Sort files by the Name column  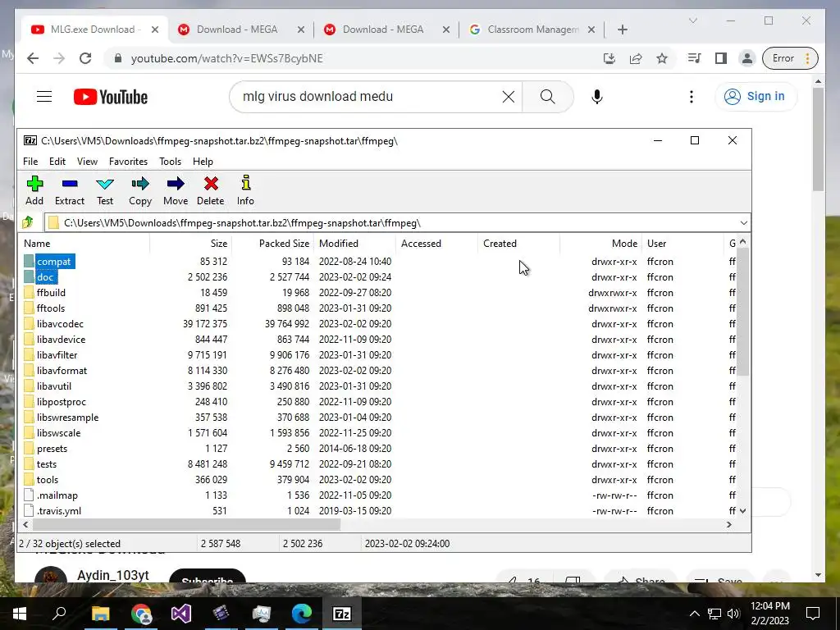(84, 243)
